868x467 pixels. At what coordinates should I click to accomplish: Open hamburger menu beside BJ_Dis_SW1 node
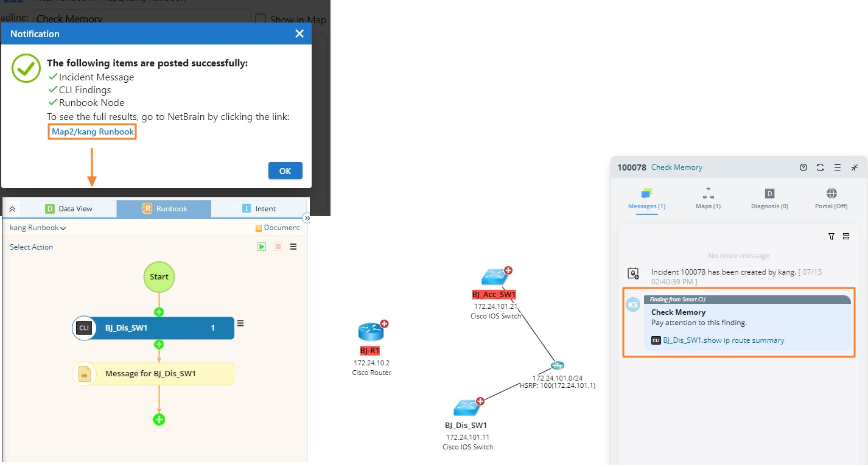(240, 323)
